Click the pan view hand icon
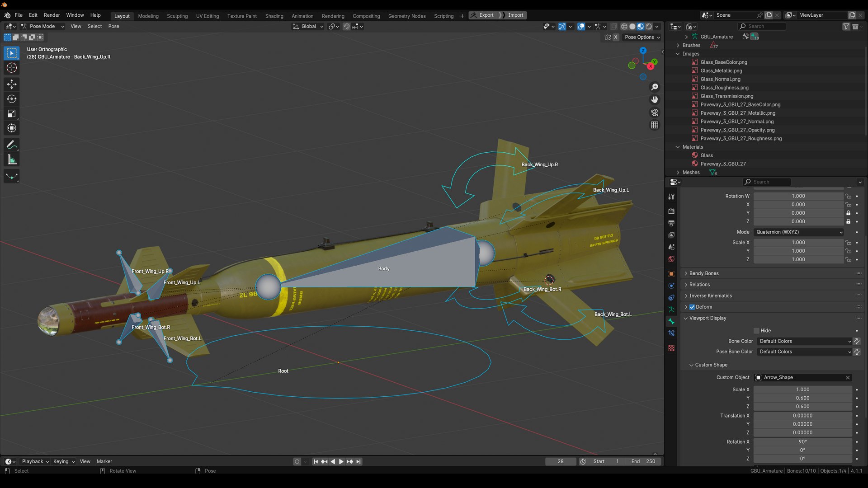 tap(654, 99)
